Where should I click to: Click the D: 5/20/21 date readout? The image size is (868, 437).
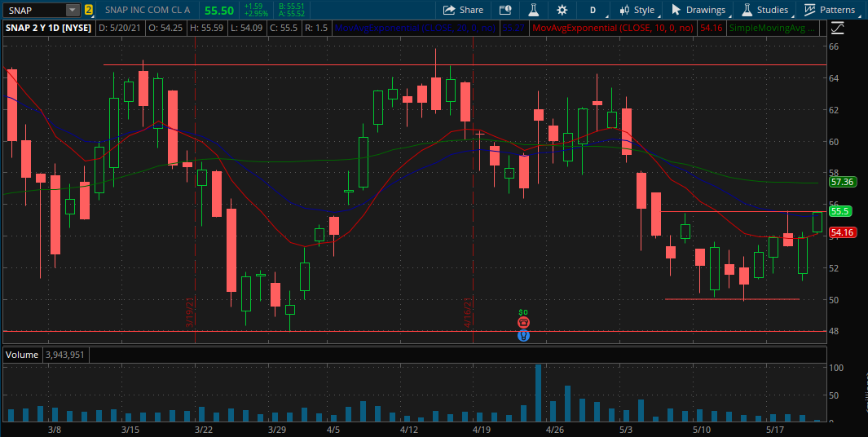119,28
